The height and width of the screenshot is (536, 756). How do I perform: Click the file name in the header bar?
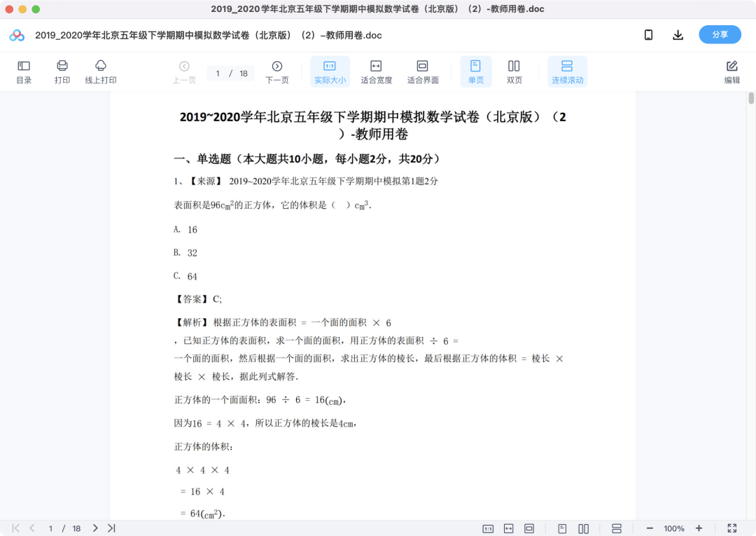click(209, 35)
